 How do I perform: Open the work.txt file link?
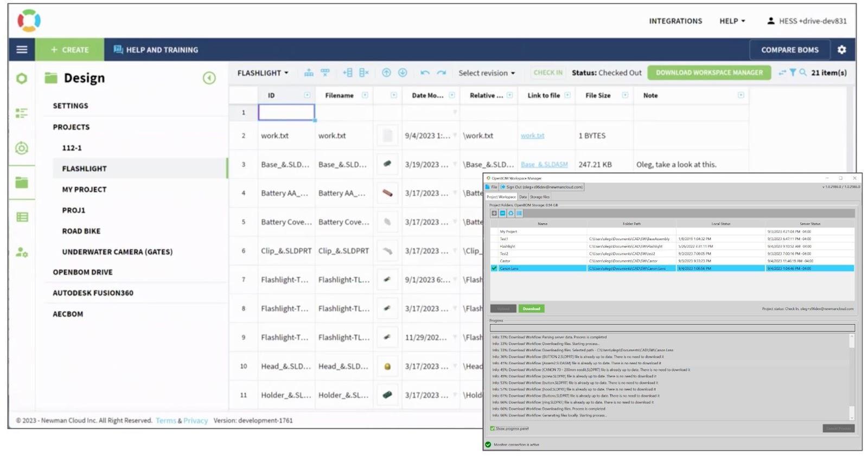pyautogui.click(x=532, y=136)
